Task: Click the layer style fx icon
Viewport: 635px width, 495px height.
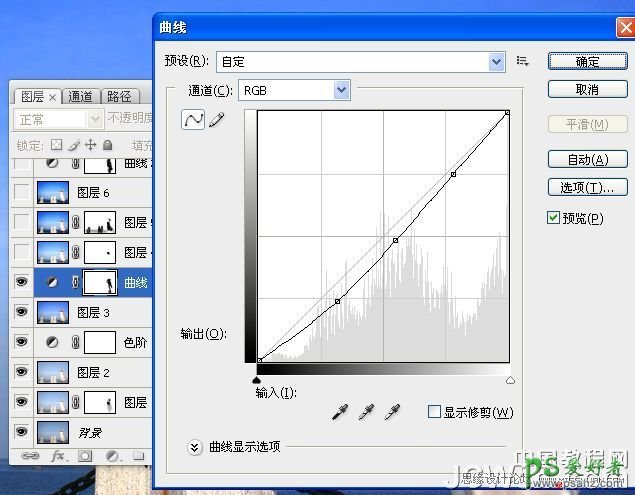Action: (x=57, y=456)
